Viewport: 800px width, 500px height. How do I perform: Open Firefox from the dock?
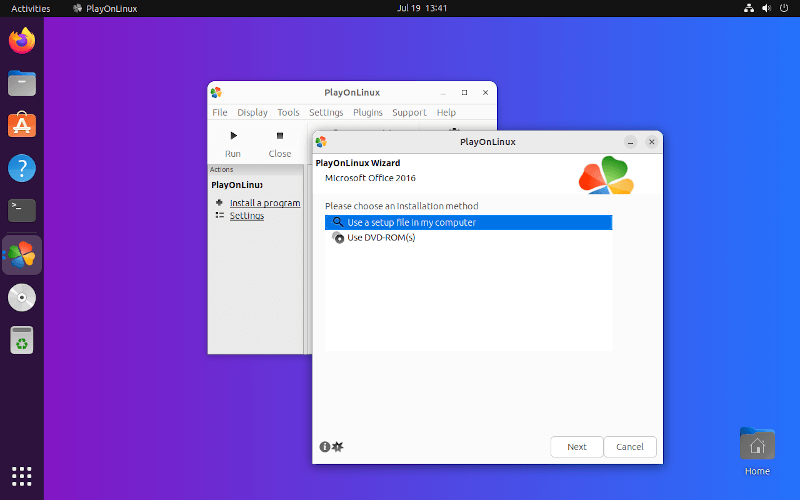[22, 41]
